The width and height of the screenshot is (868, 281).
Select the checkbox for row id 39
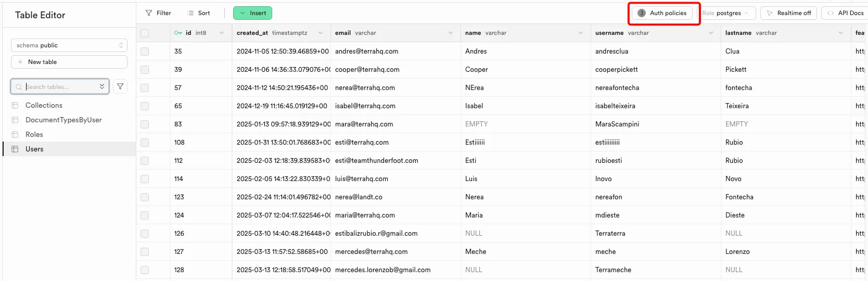[x=145, y=70]
